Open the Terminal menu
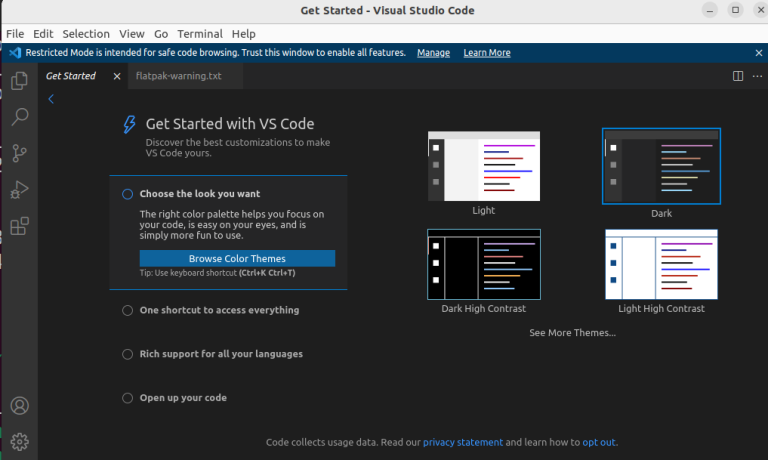The image size is (768, 460). tap(200, 34)
